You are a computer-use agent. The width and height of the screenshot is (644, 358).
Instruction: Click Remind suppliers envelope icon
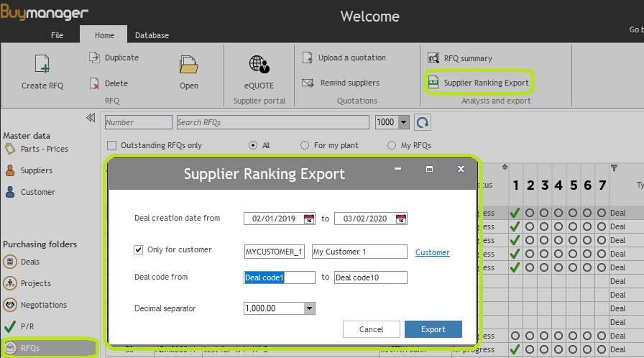click(x=308, y=83)
